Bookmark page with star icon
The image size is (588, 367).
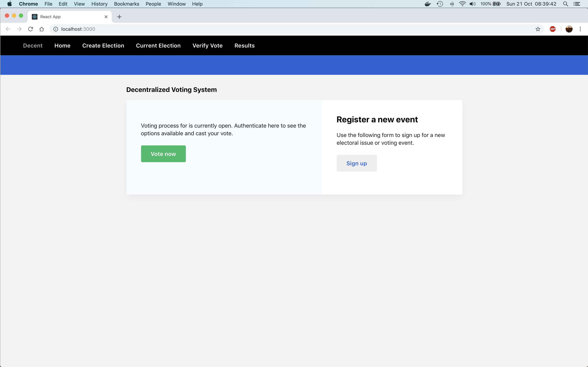pos(538,29)
